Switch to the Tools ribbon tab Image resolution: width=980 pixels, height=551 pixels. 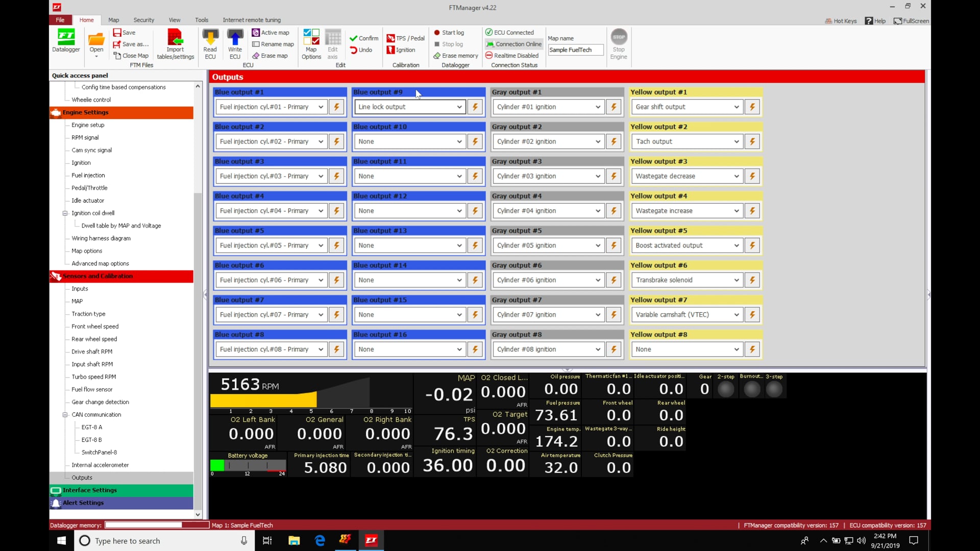201,20
